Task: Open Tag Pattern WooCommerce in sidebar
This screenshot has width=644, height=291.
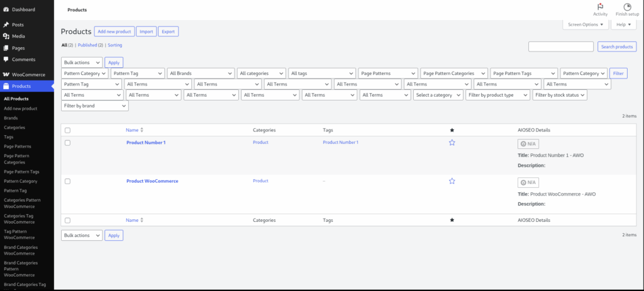Action: point(19,234)
